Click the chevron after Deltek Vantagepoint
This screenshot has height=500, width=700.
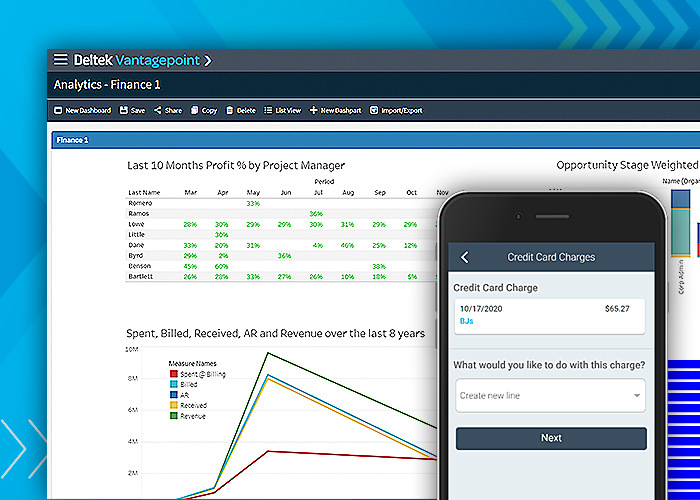click(x=208, y=60)
